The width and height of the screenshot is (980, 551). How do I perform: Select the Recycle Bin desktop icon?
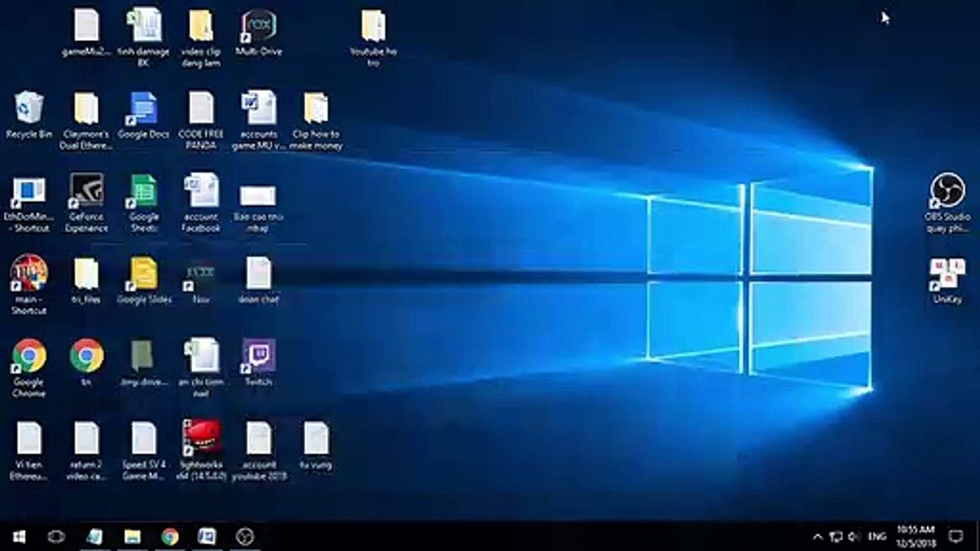click(x=29, y=107)
